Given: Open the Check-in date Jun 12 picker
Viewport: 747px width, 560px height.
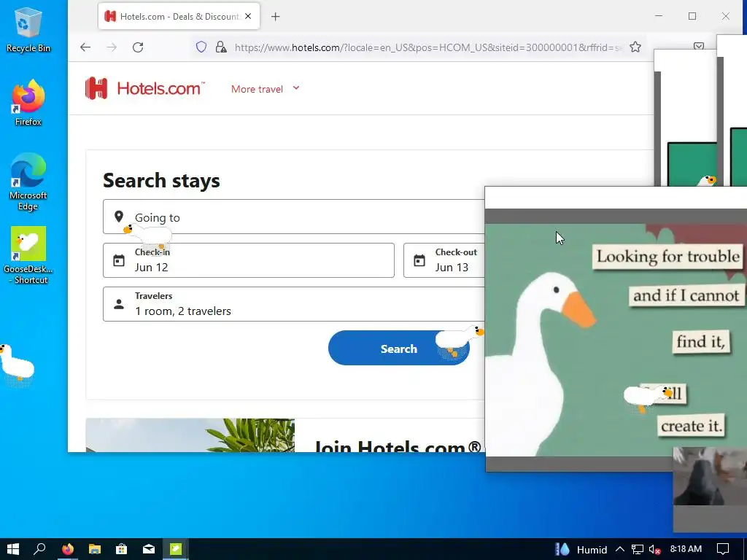Looking at the screenshot, I should click(249, 260).
